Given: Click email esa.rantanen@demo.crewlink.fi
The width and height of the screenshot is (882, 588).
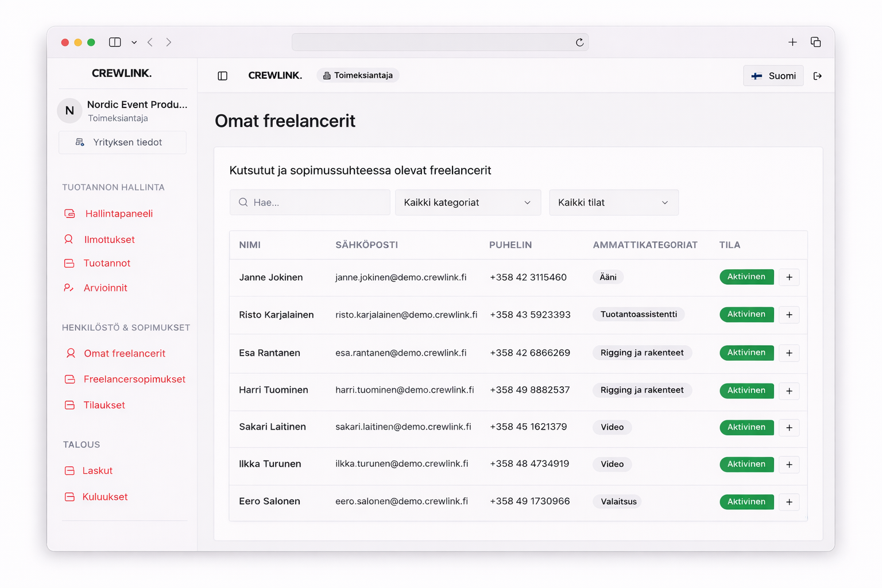Looking at the screenshot, I should tap(401, 353).
